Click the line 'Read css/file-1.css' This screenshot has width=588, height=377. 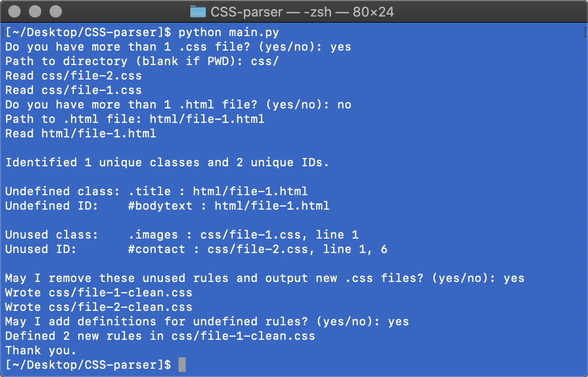pos(73,90)
